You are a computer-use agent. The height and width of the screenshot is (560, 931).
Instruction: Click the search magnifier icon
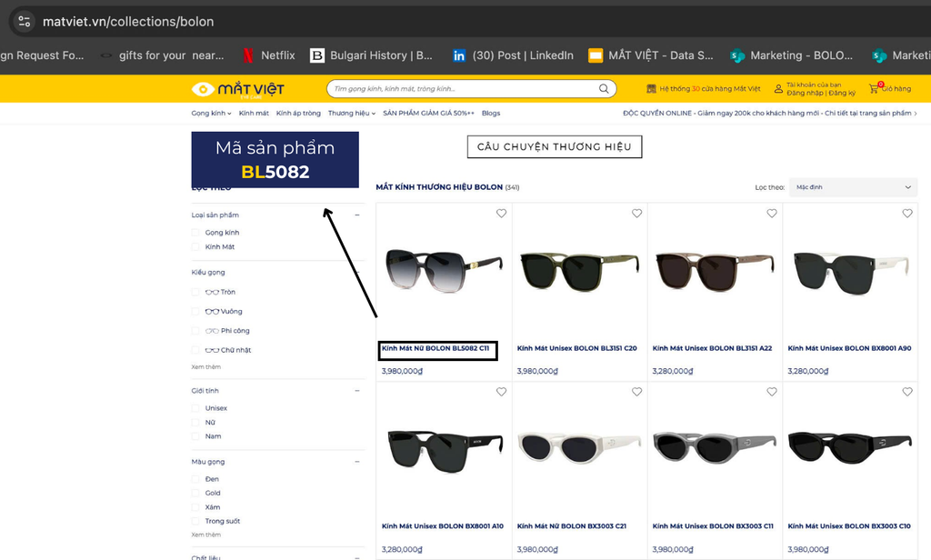tap(604, 88)
